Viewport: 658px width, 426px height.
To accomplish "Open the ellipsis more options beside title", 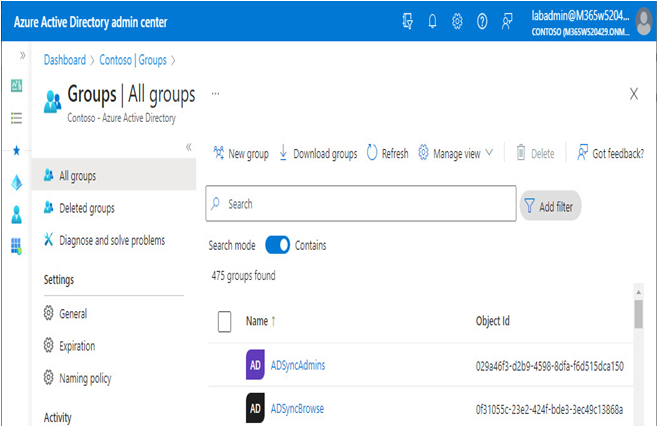I will [x=215, y=94].
